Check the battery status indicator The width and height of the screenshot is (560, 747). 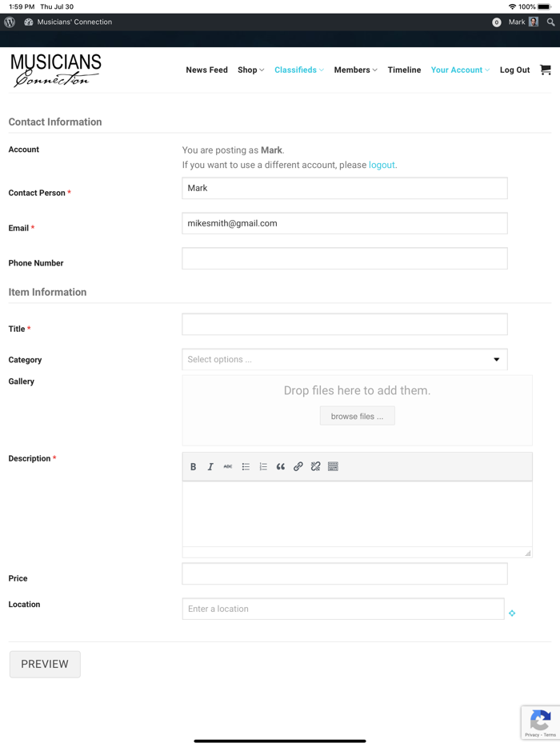tap(544, 6)
